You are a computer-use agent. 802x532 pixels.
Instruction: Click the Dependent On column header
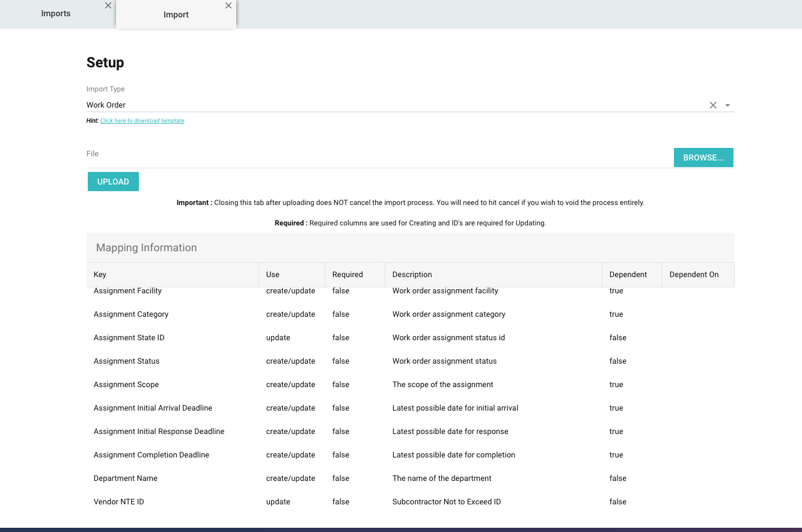pyautogui.click(x=694, y=275)
